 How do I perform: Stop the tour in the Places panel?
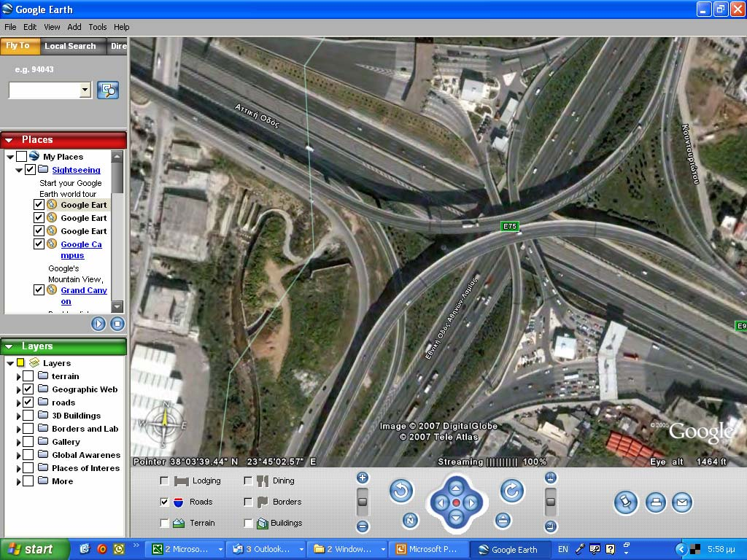[x=117, y=324]
